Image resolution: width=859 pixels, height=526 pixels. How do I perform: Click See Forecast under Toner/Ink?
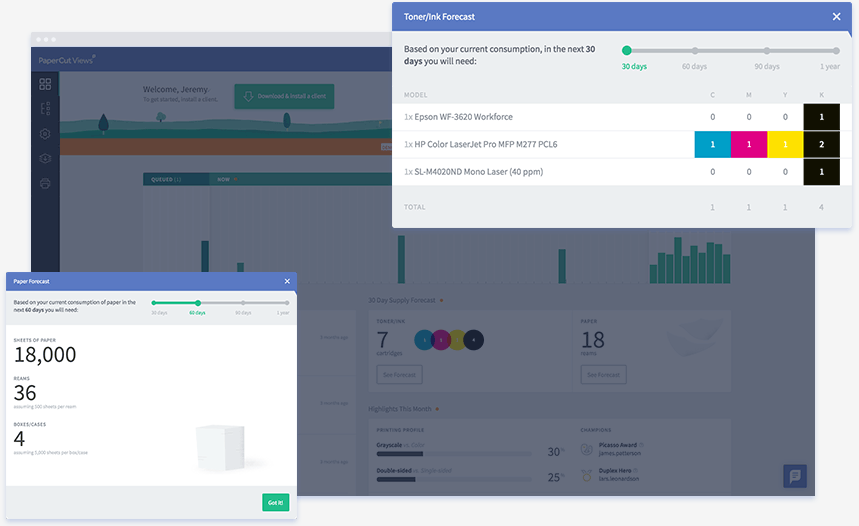pos(399,375)
